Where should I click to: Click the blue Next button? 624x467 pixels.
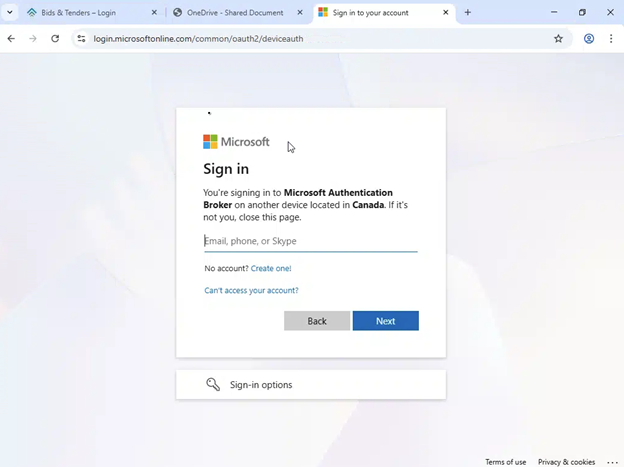pos(386,321)
